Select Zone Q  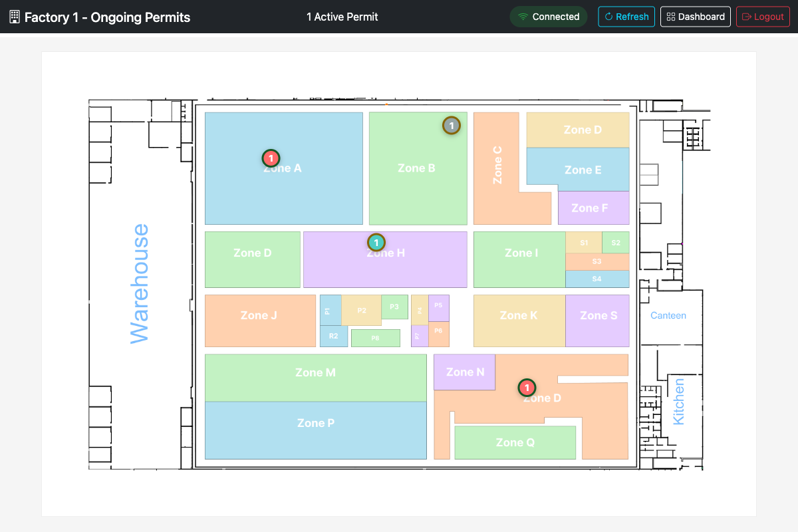point(515,442)
